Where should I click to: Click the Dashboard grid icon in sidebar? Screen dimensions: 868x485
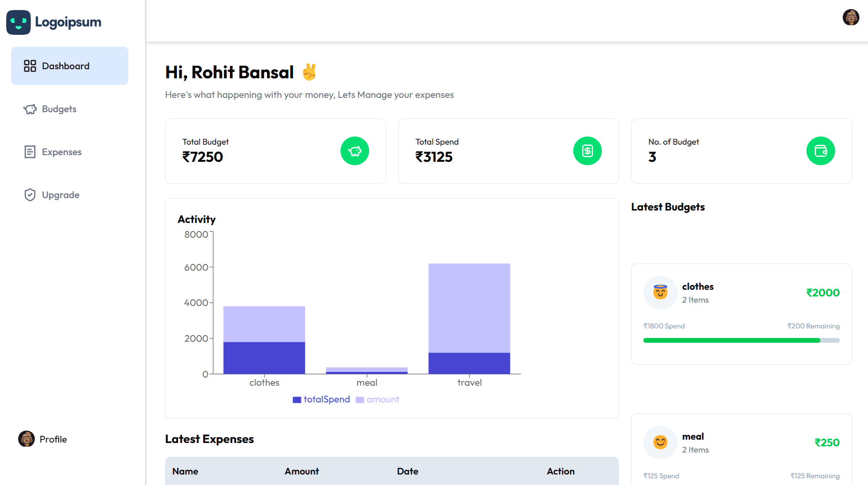(30, 66)
